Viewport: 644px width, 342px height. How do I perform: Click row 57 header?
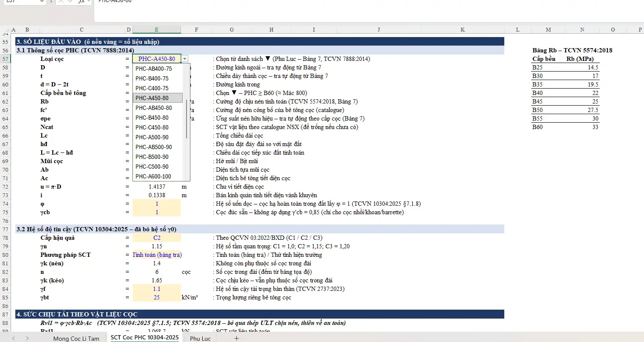pyautogui.click(x=5, y=59)
